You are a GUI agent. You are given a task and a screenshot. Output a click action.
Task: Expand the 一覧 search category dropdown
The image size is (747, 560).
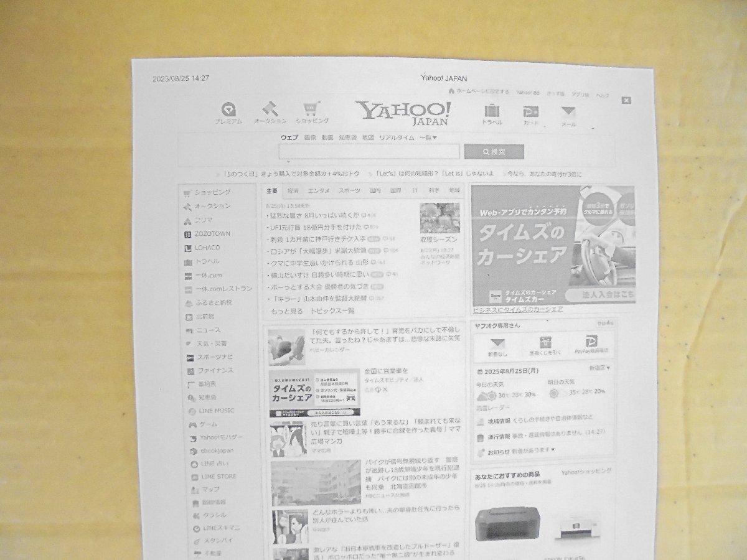428,138
